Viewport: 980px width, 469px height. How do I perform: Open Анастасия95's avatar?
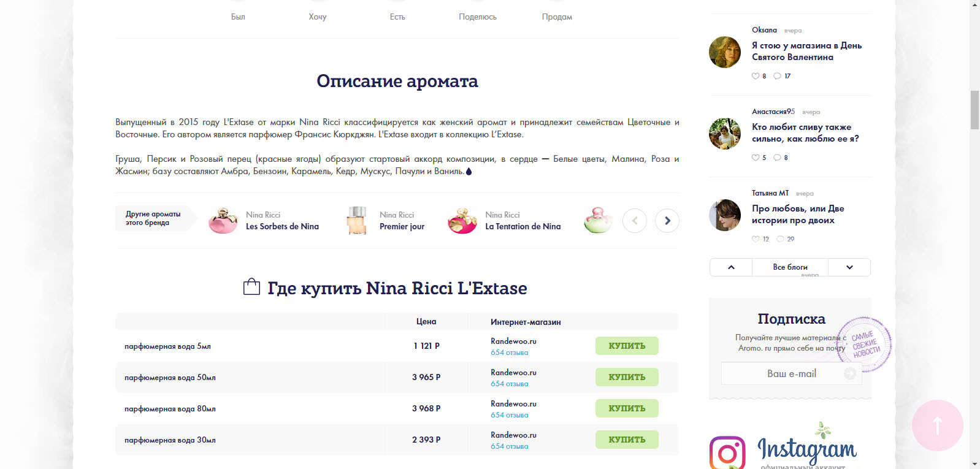pyautogui.click(x=725, y=134)
